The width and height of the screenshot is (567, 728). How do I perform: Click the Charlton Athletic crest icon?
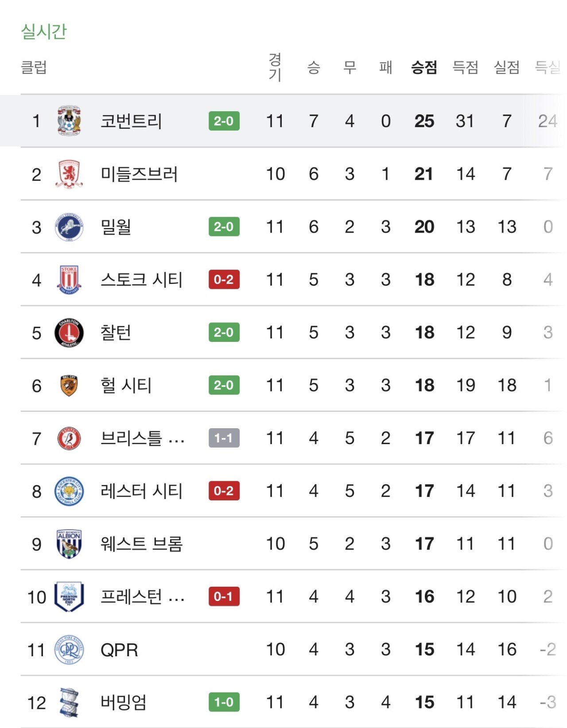(69, 333)
